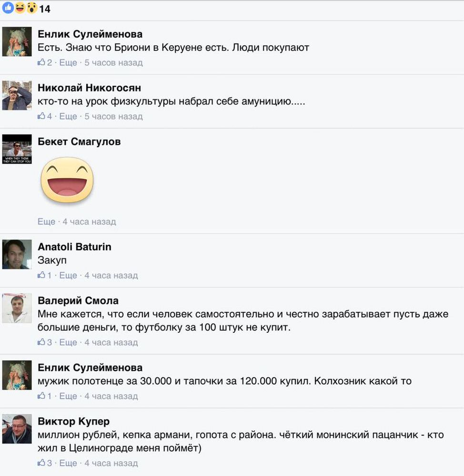Click the surprised wow reaction emoji at top
The height and width of the screenshot is (476, 464).
(x=31, y=8)
